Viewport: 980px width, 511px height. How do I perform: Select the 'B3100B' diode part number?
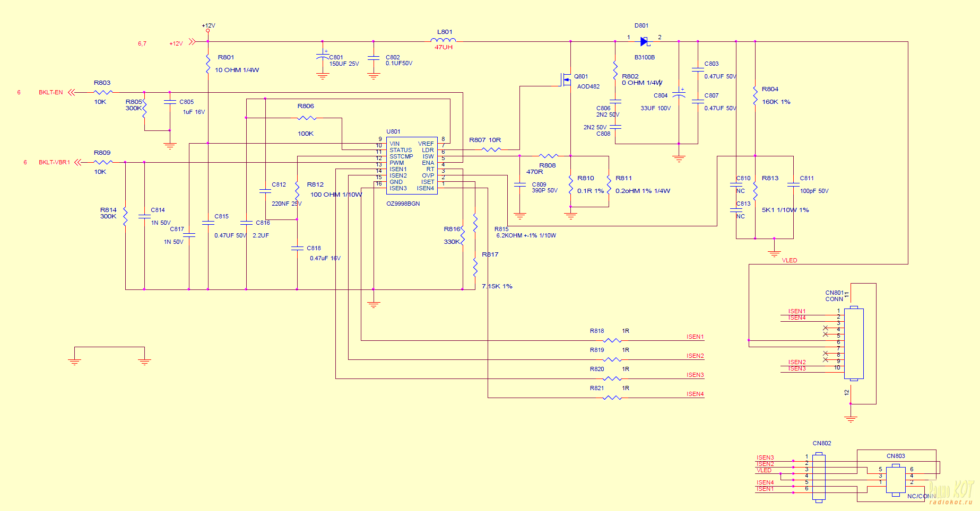click(x=645, y=57)
